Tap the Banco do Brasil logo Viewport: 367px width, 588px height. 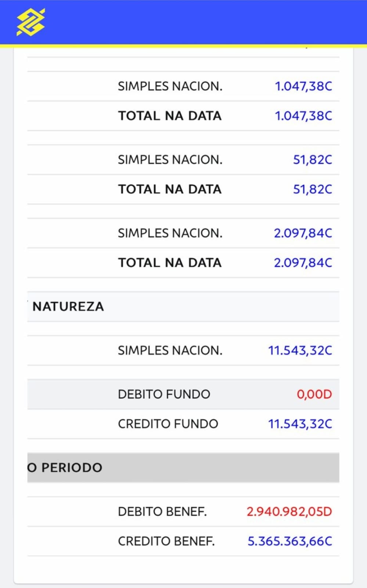pos(30,22)
